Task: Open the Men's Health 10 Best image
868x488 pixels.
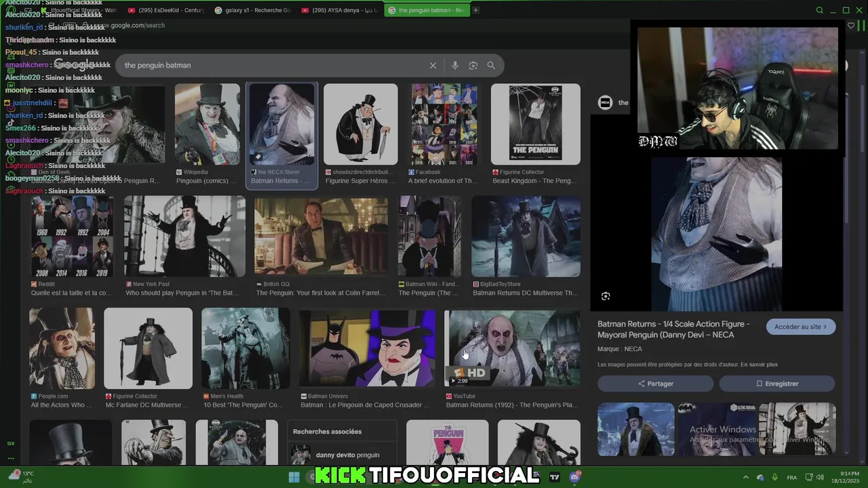Action: (x=245, y=348)
